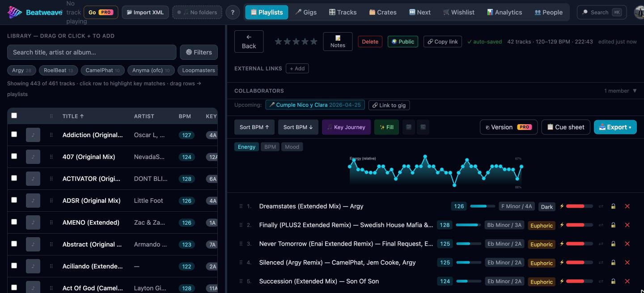Viewport: 644px width, 293px height.
Task: Click the lightning energy icon on the Dreamstates row
Action: 562,206
